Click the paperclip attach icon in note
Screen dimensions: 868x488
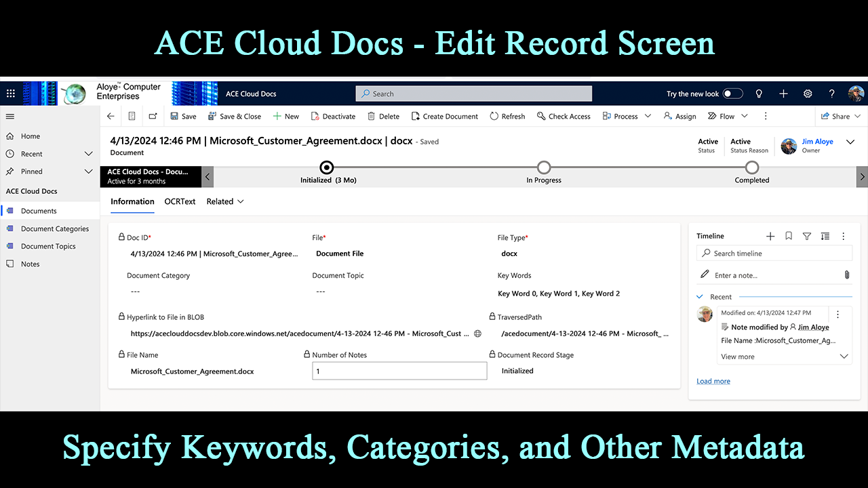click(x=846, y=274)
